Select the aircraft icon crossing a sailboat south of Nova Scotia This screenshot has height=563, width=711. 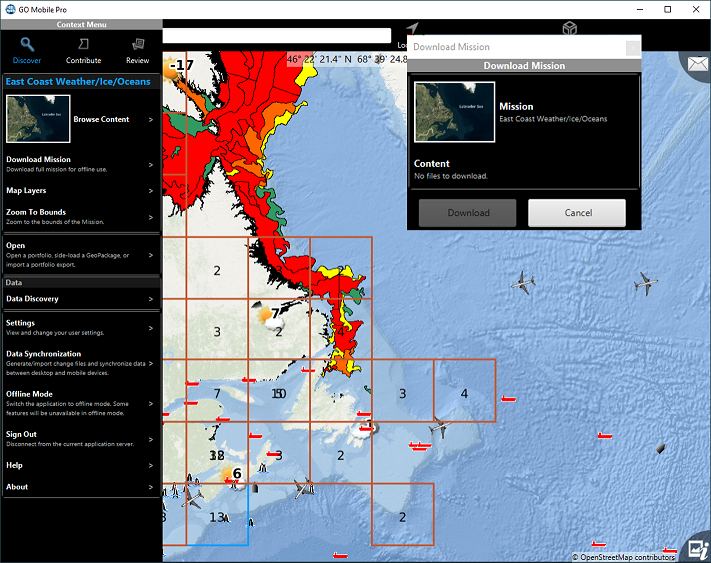[x=303, y=489]
